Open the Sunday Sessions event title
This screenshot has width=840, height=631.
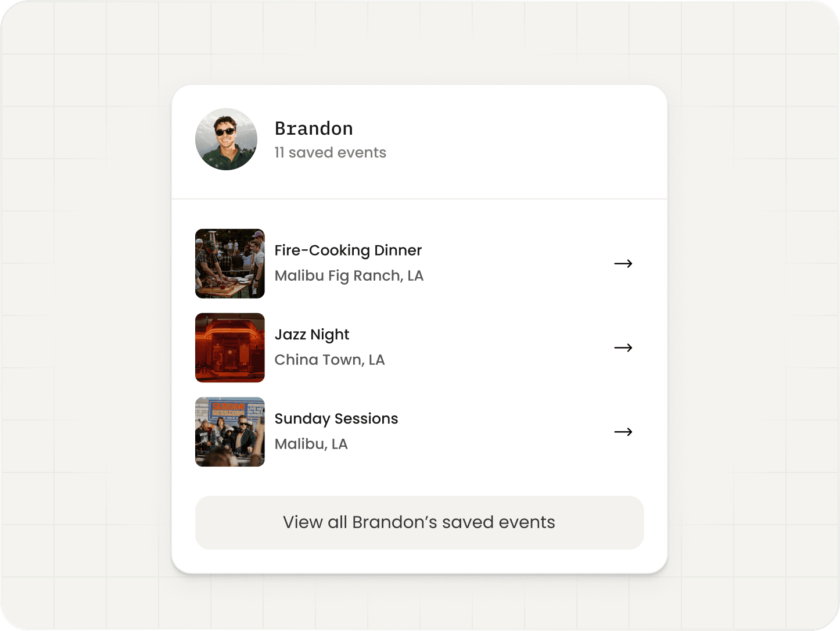click(336, 419)
